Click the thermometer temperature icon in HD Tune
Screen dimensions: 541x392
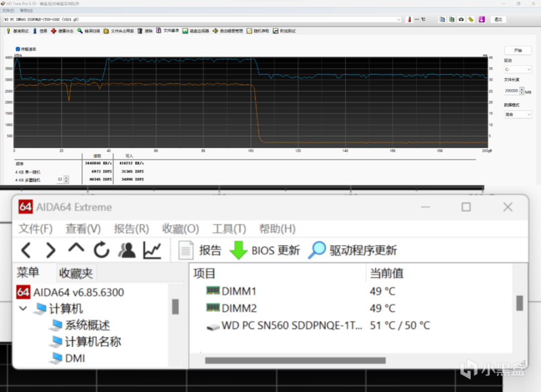click(409, 19)
